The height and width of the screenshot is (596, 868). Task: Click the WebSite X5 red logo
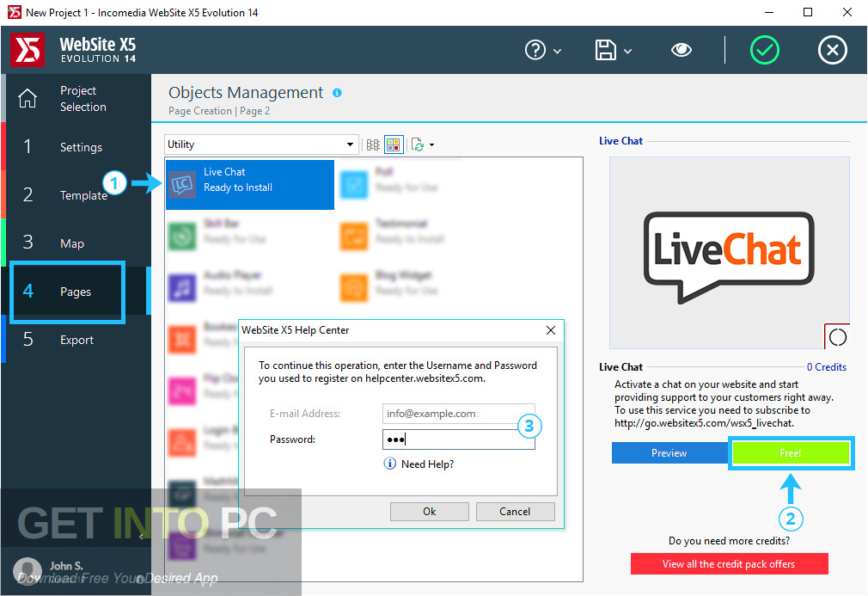tap(28, 50)
